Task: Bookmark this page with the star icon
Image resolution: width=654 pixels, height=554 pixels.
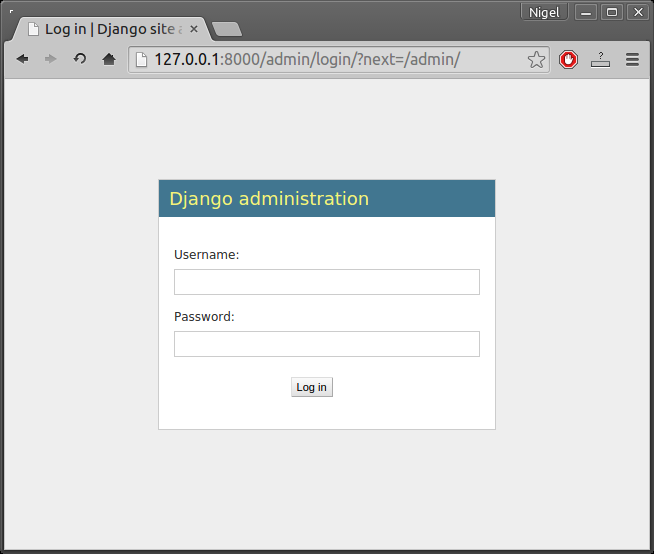Action: coord(536,60)
